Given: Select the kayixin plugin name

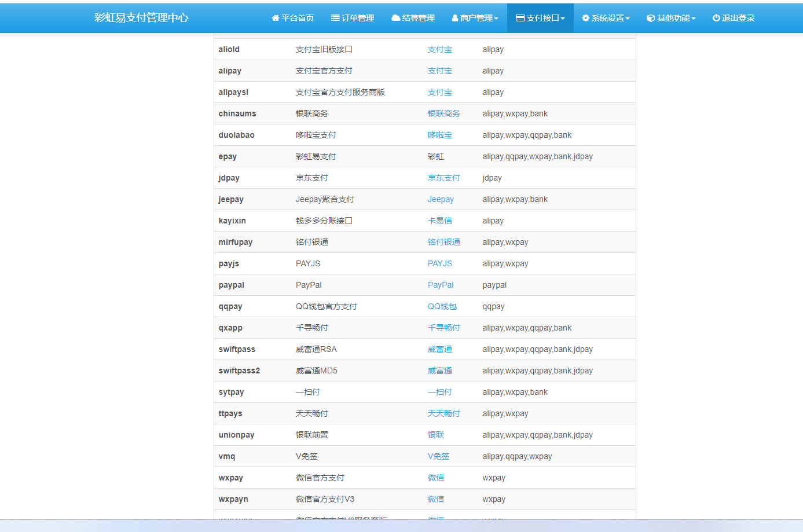Looking at the screenshot, I should point(232,221).
